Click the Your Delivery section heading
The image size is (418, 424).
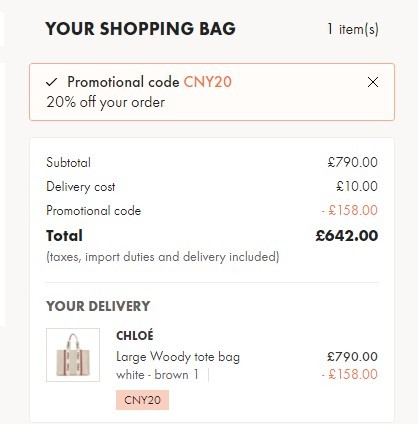98,306
